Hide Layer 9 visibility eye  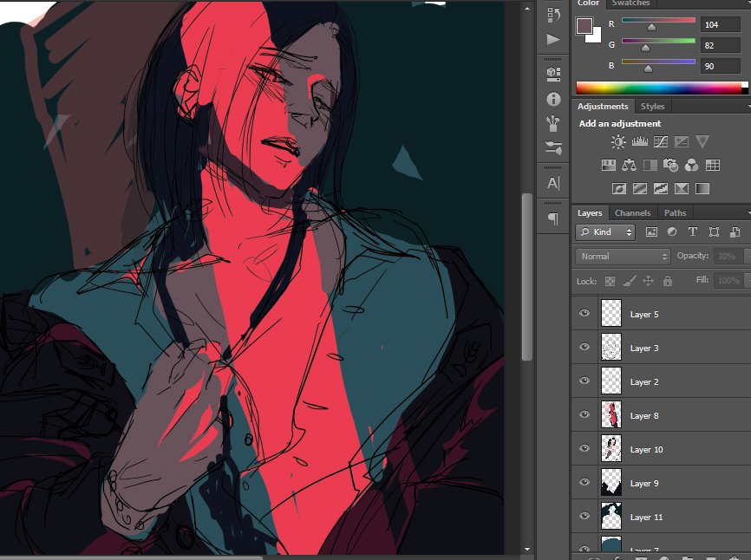pos(584,482)
